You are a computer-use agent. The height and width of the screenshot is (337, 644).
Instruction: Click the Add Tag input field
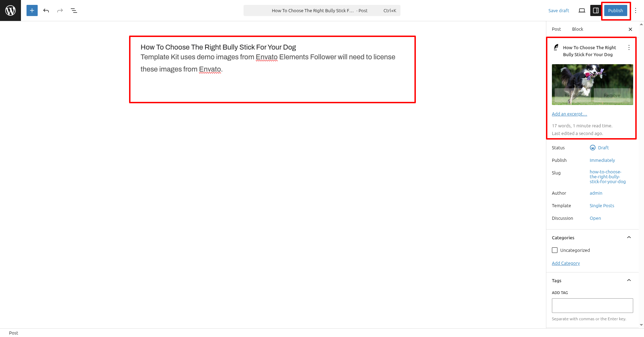click(x=592, y=306)
